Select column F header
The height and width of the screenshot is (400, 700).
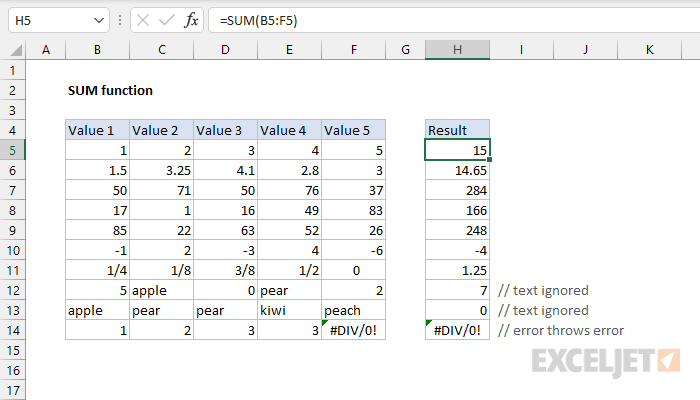[x=354, y=50]
